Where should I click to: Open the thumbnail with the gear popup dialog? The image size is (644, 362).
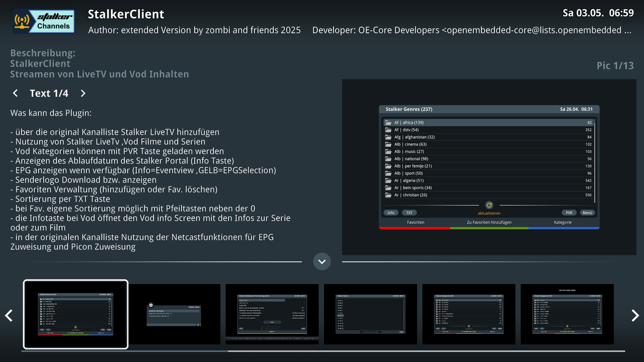[174, 314]
